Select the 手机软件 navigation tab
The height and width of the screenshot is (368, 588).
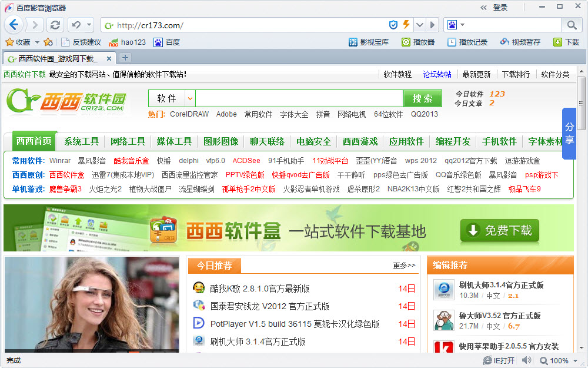(499, 141)
